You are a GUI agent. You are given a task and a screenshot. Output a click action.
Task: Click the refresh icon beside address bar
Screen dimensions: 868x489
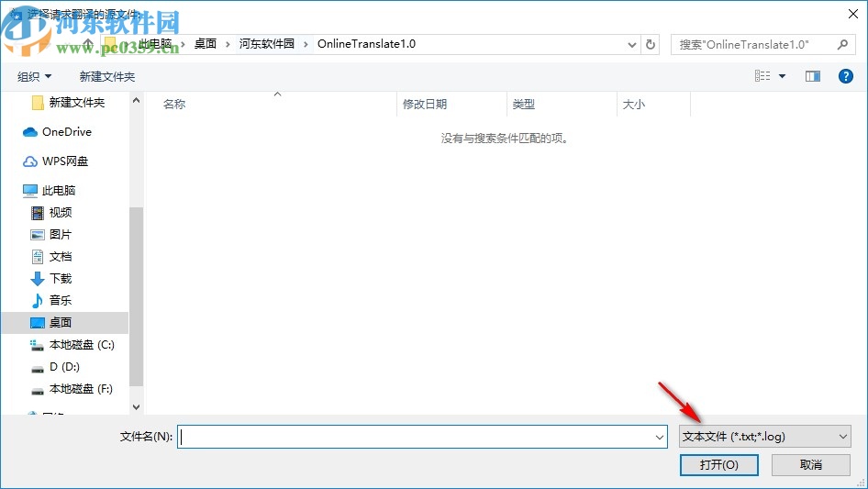pos(651,44)
